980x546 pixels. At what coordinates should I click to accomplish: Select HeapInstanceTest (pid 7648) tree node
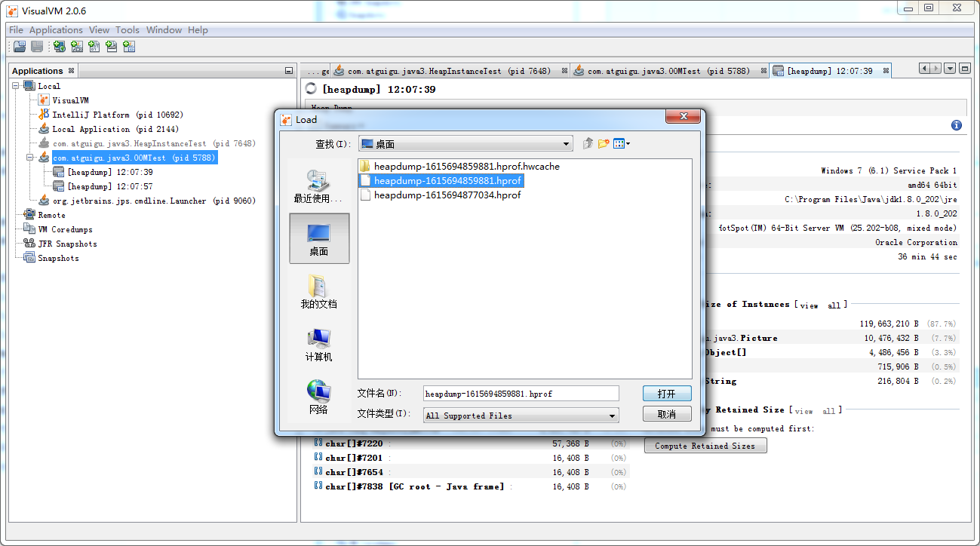coord(154,143)
